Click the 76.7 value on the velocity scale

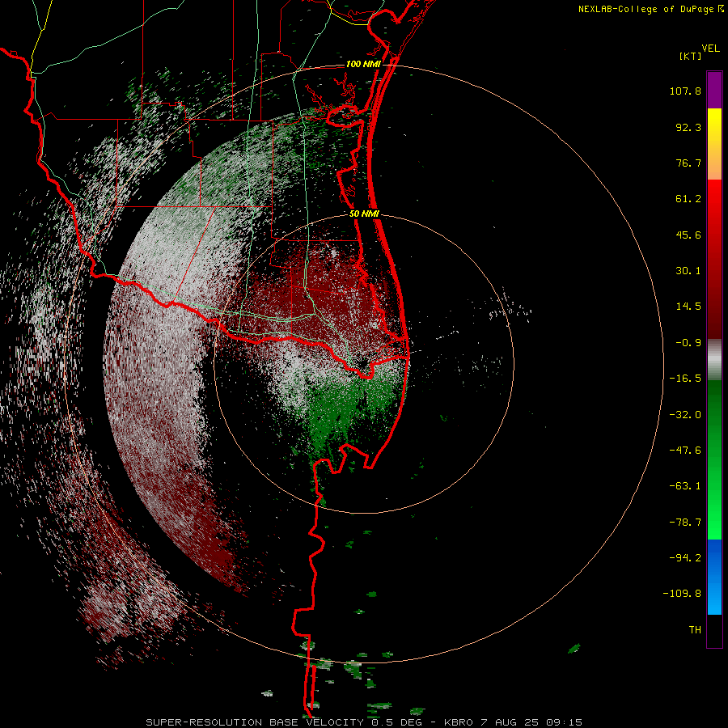point(688,163)
